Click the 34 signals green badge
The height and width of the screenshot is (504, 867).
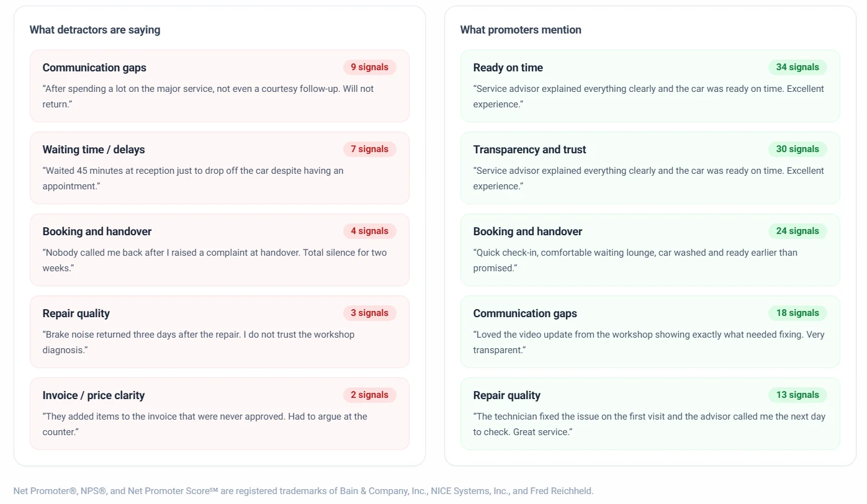click(797, 67)
